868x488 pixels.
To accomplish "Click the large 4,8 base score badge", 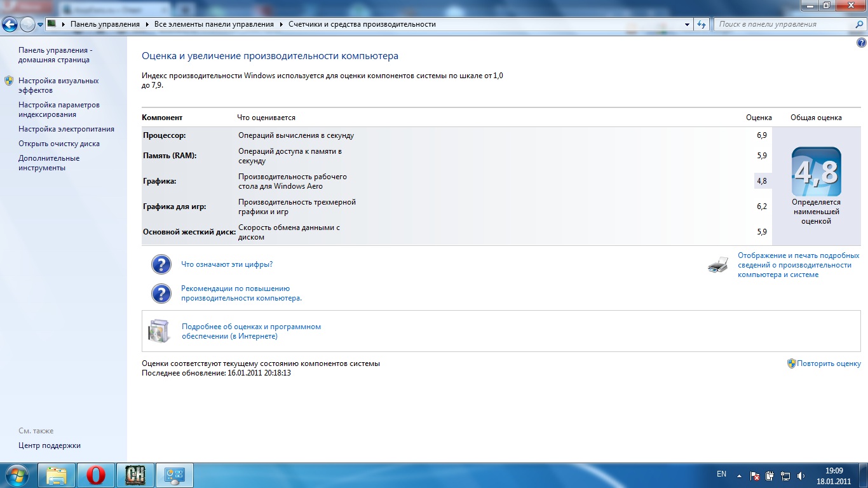I will (x=817, y=172).
